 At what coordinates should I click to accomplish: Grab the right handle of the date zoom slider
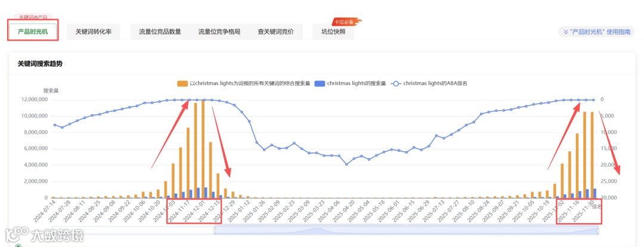(597, 230)
